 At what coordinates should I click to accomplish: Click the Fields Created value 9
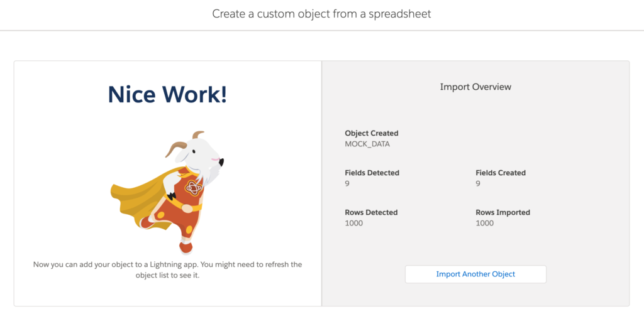click(x=478, y=184)
